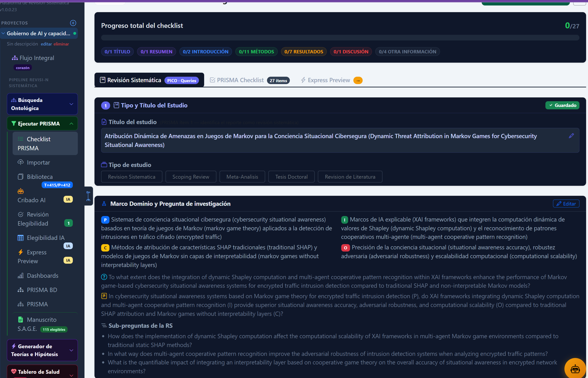588x378 pixels.
Task: Click the Revisión Elegibilidad check icon
Action: [x=20, y=214]
